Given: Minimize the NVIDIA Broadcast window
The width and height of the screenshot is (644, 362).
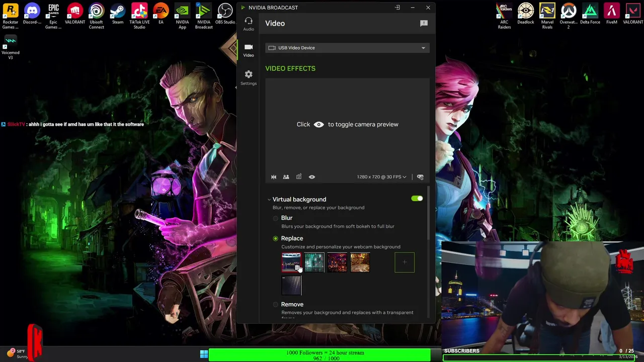Looking at the screenshot, I should click(x=413, y=8).
